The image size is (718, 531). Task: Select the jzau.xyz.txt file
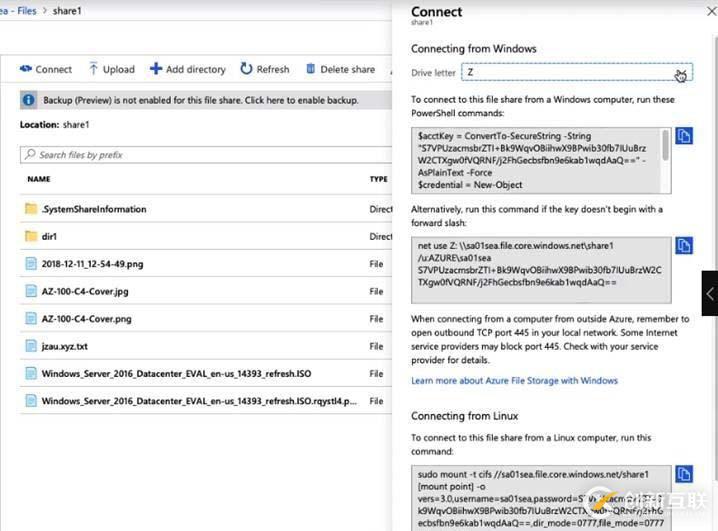click(x=65, y=346)
